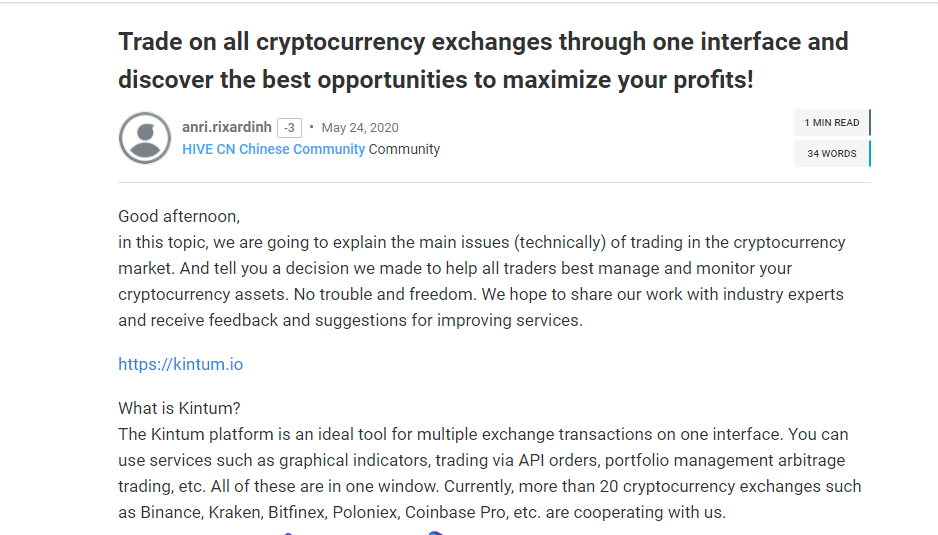
Task: Click the "Good afternoon," greeting line
Action: (179, 216)
